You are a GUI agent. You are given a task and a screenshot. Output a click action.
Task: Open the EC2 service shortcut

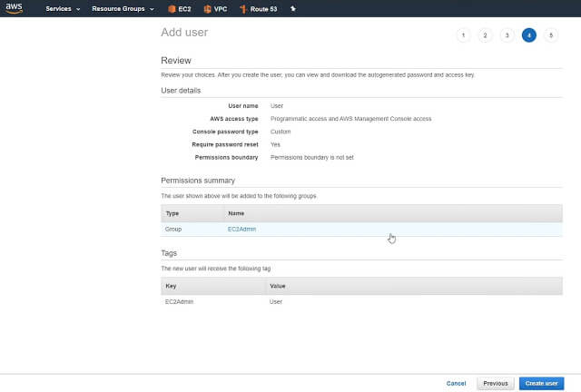click(x=179, y=9)
